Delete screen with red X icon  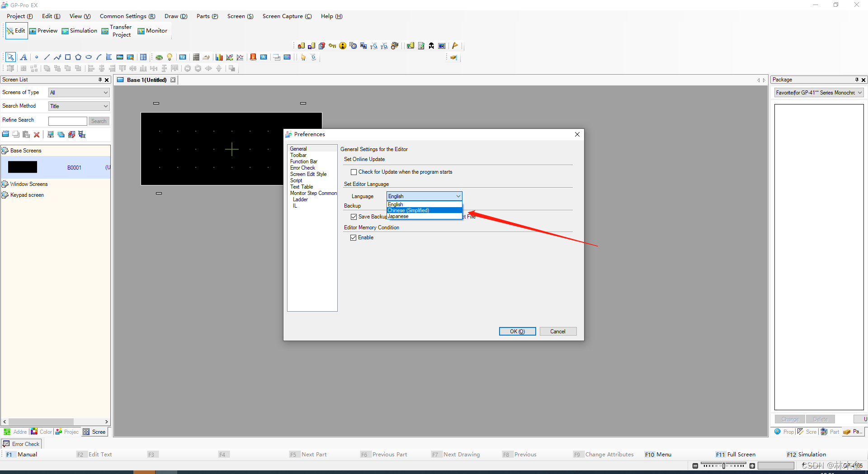[37, 134]
